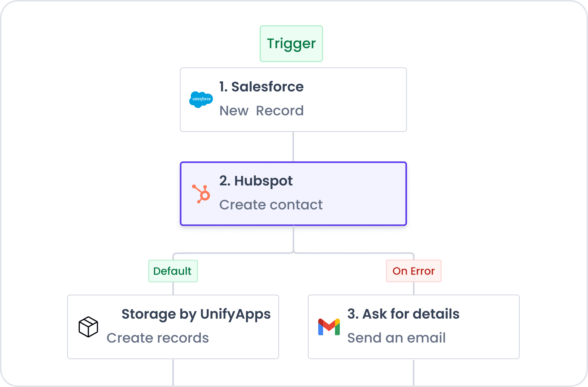This screenshot has width=588, height=387.
Task: Click the Hubspot sprocket icon
Action: (x=201, y=193)
